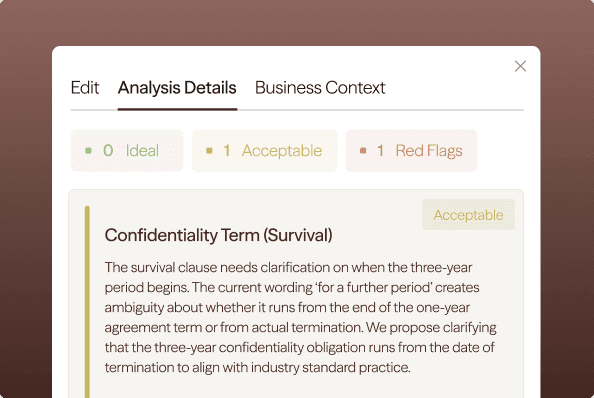Click the 1 count in Acceptable chip
The height and width of the screenshot is (398, 594).
227,151
